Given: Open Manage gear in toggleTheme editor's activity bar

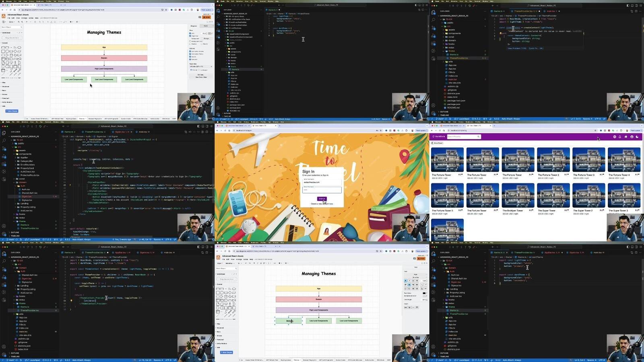Looking at the screenshot, I should click(4, 354).
